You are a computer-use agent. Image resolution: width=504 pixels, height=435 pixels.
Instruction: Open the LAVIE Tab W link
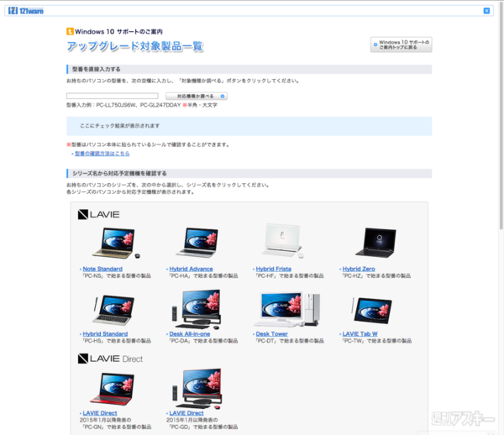pyautogui.click(x=360, y=334)
